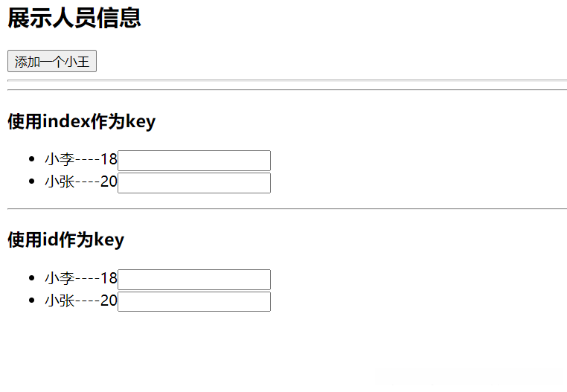Click the age 18 beside 小李 in the index key list
This screenshot has width=567, height=392.
pos(109,160)
